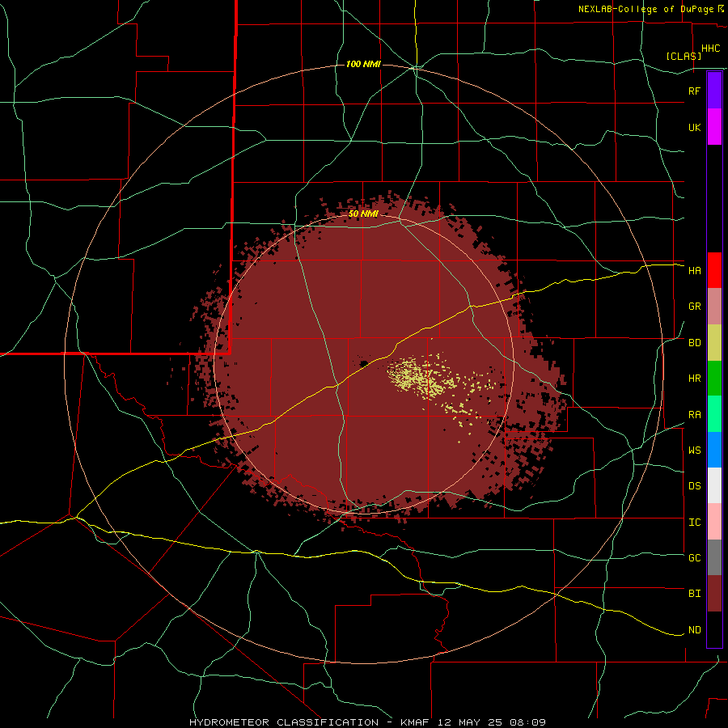Screen dimensions: 728x728
Task: Select the GR legend label
Action: point(694,307)
